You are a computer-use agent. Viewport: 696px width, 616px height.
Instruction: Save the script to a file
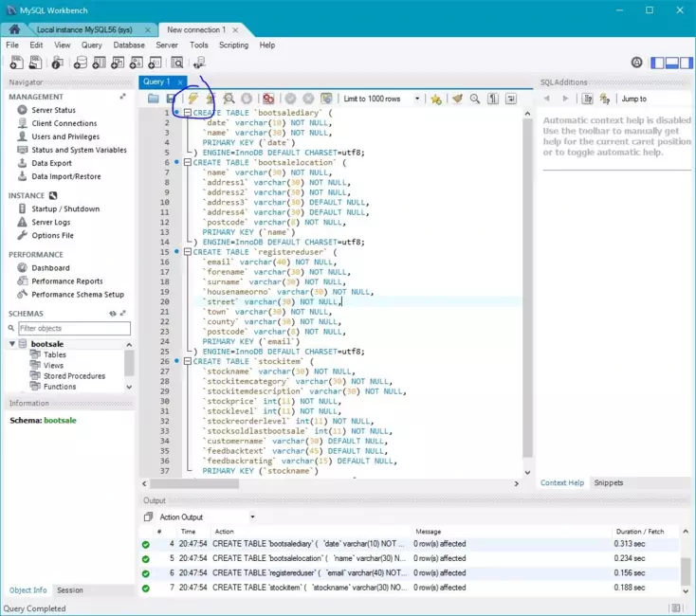point(171,99)
